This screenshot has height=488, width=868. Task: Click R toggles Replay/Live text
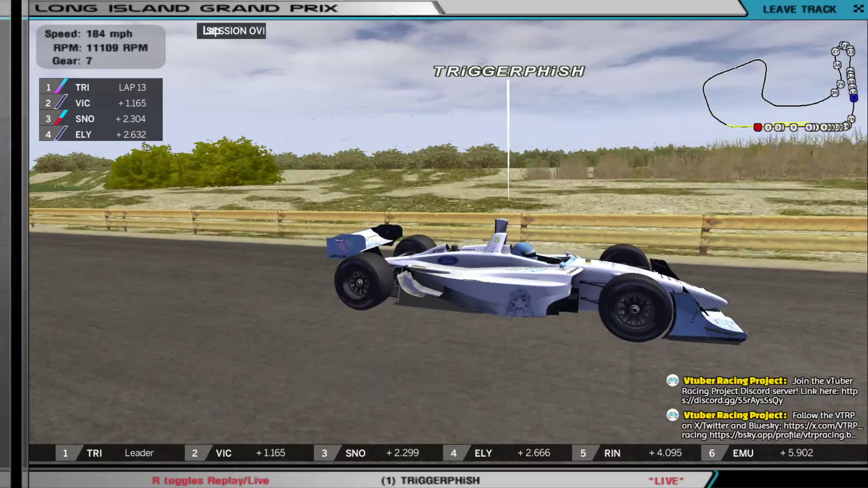pyautogui.click(x=211, y=481)
